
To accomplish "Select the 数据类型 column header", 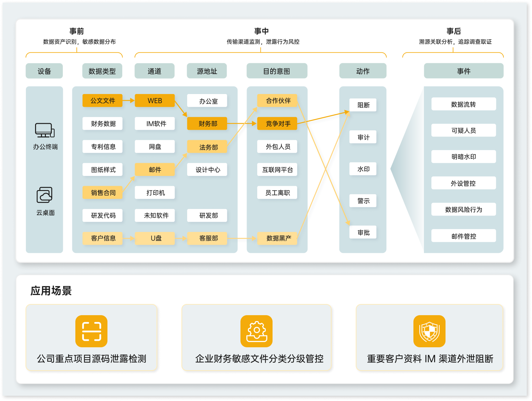I will [102, 71].
